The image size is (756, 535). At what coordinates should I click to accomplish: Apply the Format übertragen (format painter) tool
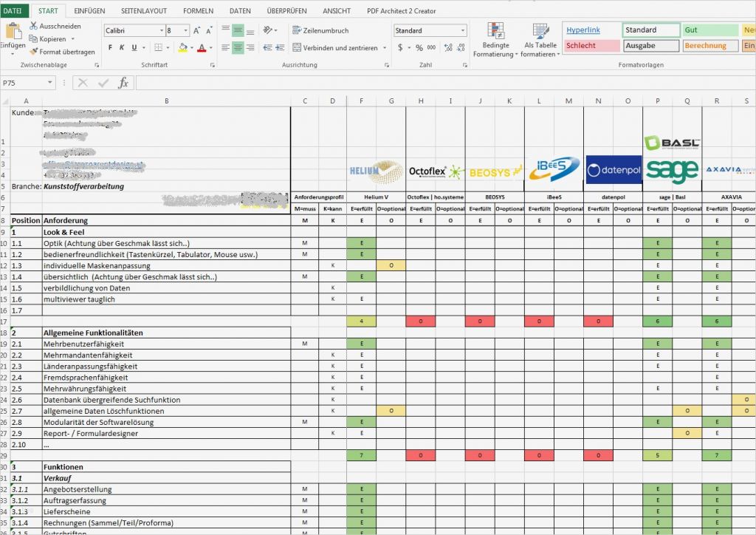pyautogui.click(x=34, y=51)
